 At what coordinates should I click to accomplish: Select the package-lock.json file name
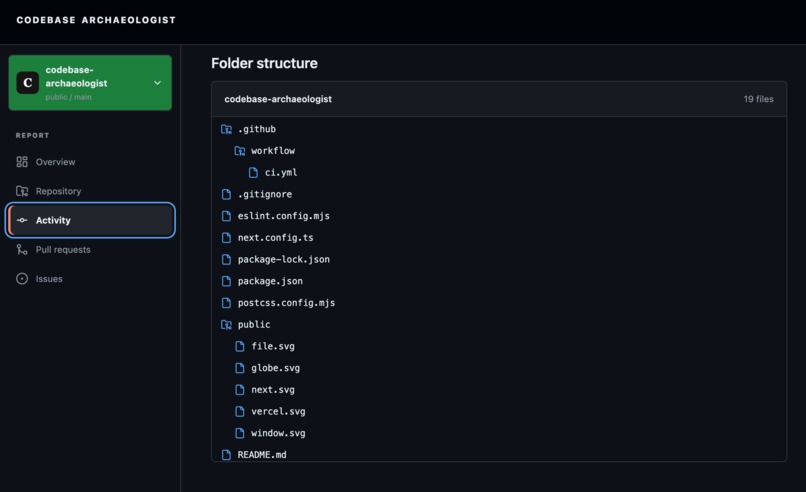[284, 260]
